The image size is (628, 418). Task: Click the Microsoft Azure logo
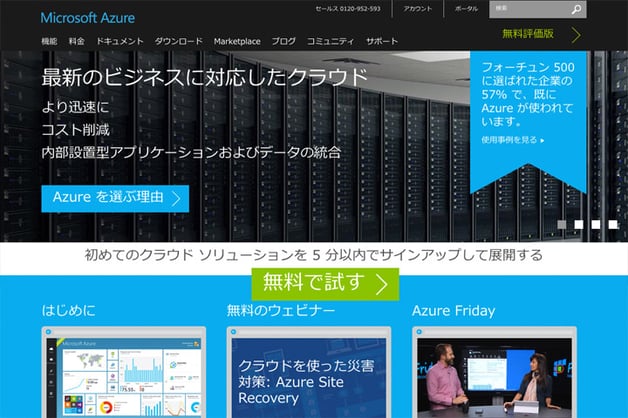pos(88,18)
